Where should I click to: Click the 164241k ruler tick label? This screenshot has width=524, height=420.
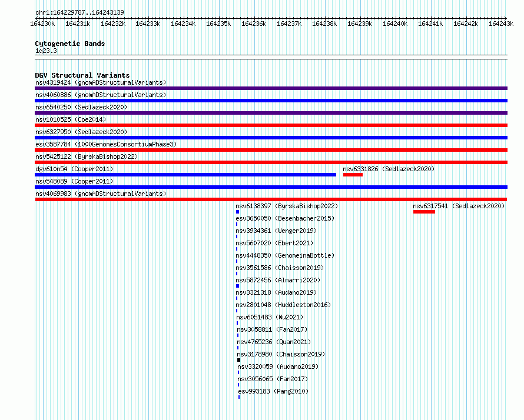coord(430,24)
